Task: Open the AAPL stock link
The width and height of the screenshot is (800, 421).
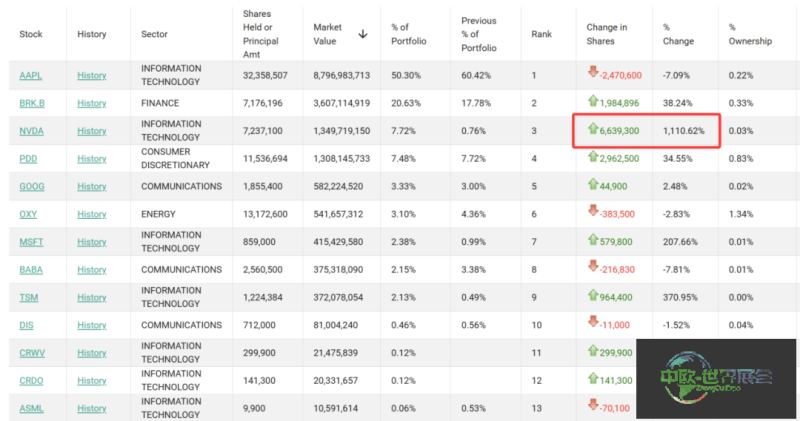Action: [31, 76]
